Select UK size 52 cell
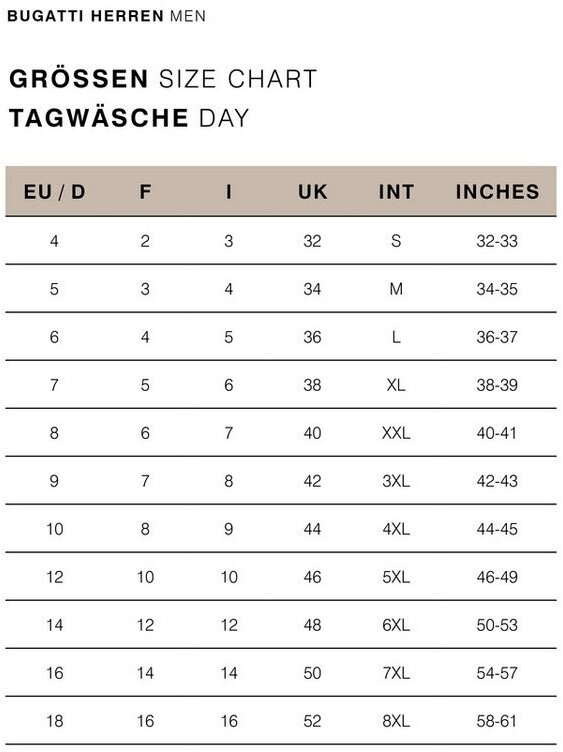This screenshot has width=563, height=752. [312, 721]
